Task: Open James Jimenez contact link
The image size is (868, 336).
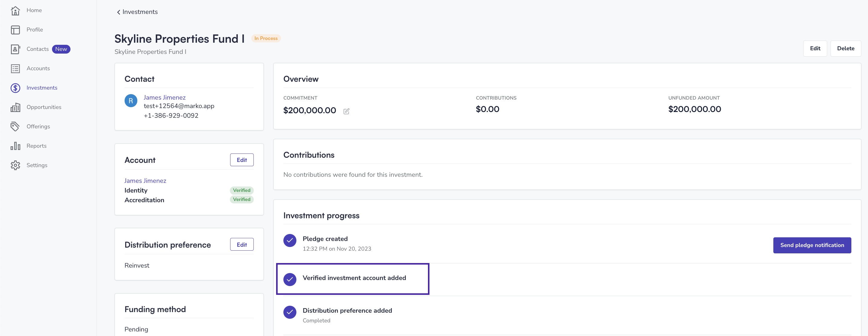Action: (165, 97)
